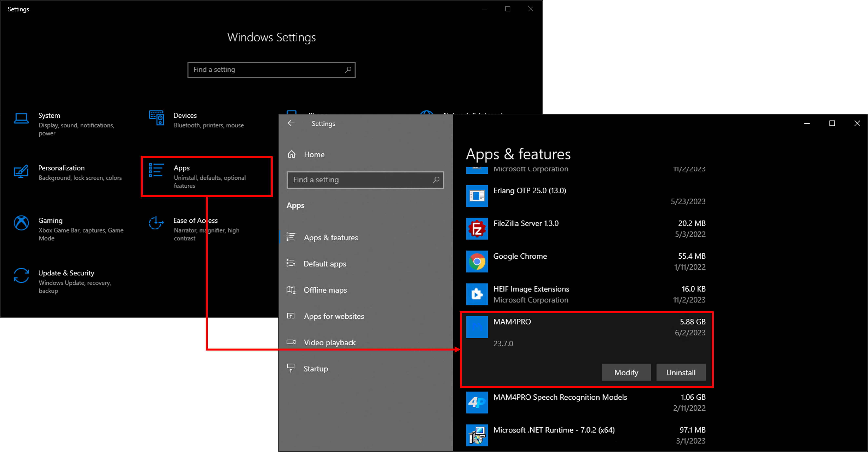Click the search magnifier in Windows Settings search box

coord(348,70)
